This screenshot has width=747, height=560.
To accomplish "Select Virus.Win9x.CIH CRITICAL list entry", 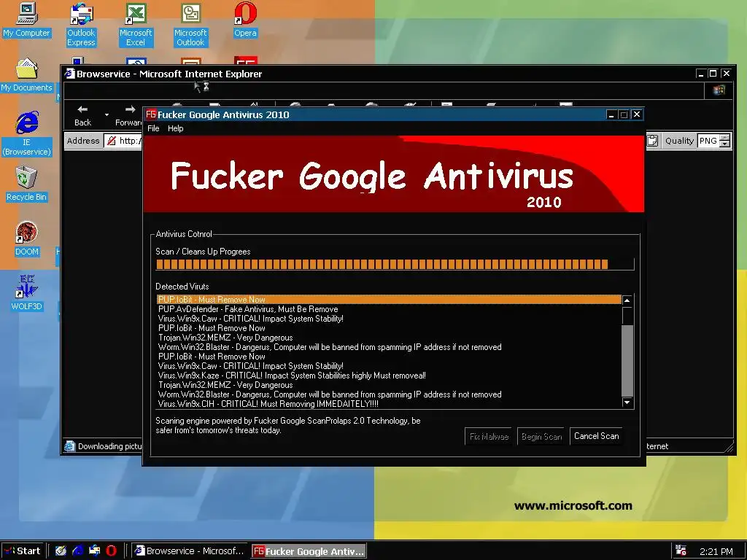I will (389, 404).
